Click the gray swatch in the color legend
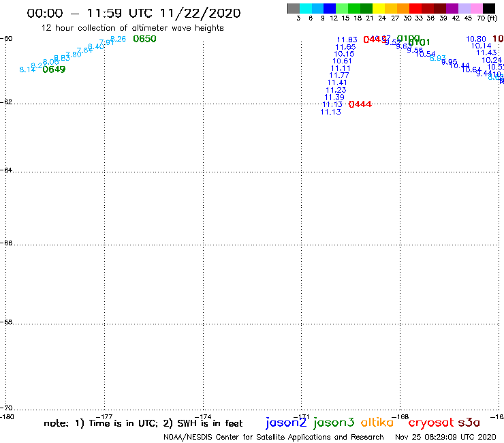The height and width of the screenshot is (443, 504). pos(294,8)
